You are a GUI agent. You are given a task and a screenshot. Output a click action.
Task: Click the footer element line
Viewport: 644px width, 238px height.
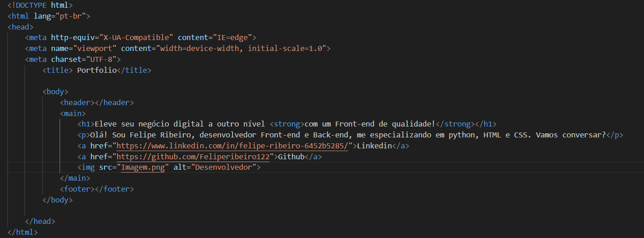pyautogui.click(x=97, y=189)
